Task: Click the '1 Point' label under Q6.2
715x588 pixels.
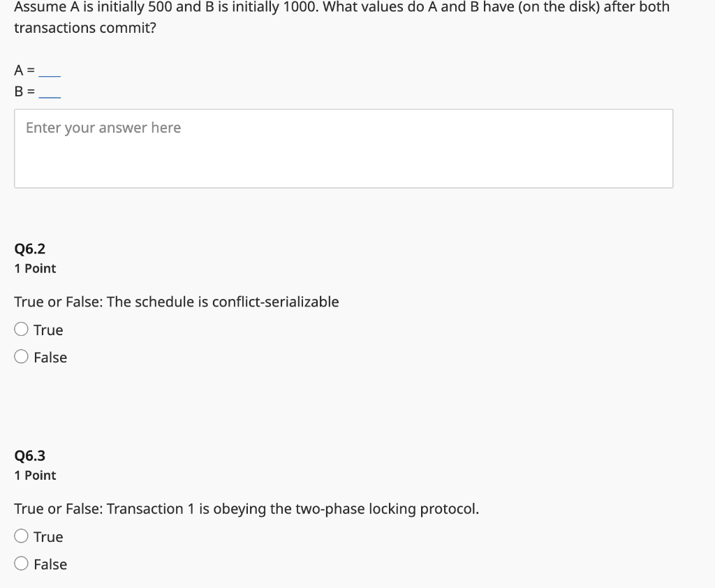Action: tap(34, 268)
